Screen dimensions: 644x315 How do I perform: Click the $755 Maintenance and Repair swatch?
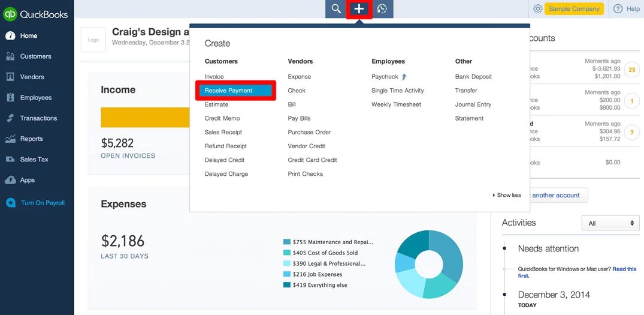click(x=287, y=242)
